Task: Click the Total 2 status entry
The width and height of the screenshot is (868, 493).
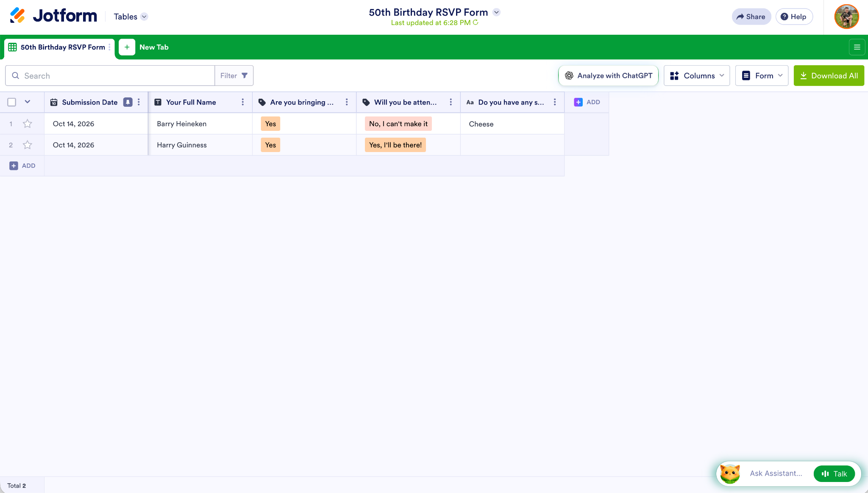Action: [17, 485]
